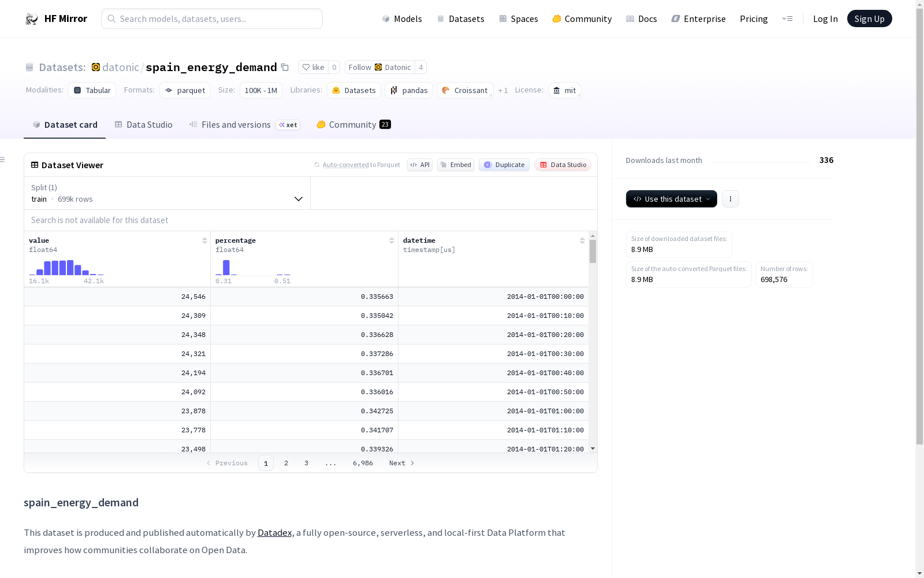Go to page 2 of the dataset viewer

[x=286, y=463]
